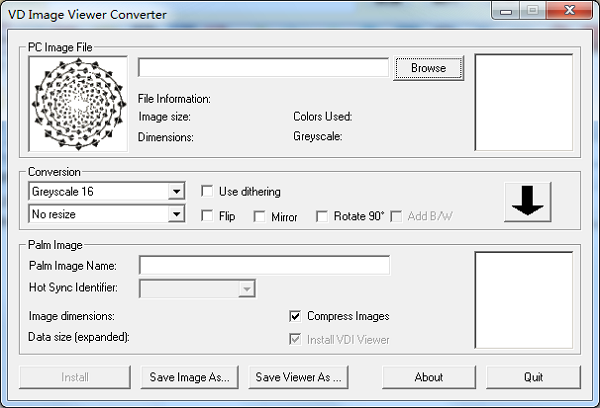Open the About dialog
This screenshot has height=408, width=600.
click(429, 377)
